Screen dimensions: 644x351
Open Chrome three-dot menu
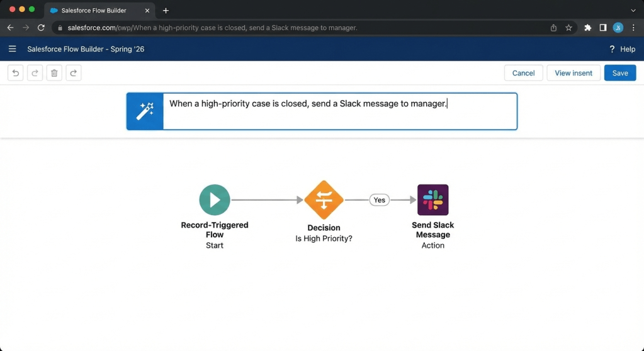(633, 28)
